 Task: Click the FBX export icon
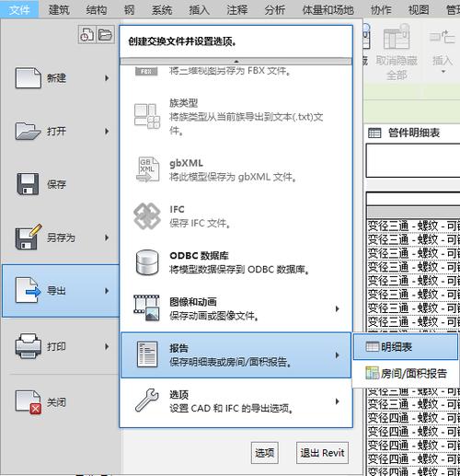click(x=146, y=71)
